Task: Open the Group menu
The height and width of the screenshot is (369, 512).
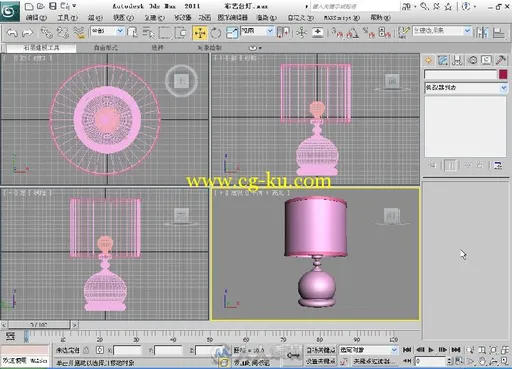Action: pyautogui.click(x=95, y=18)
